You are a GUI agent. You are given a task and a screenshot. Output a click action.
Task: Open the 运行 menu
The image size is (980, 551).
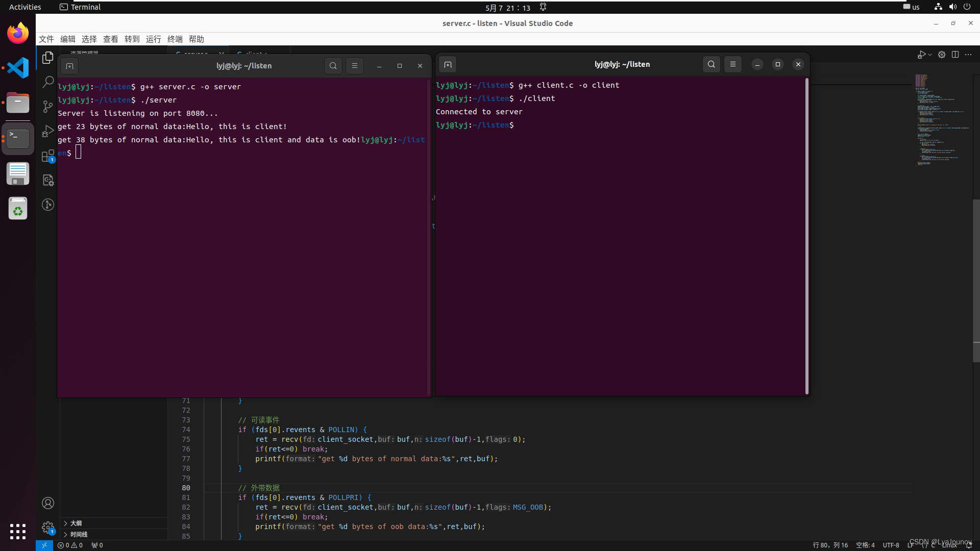point(154,39)
